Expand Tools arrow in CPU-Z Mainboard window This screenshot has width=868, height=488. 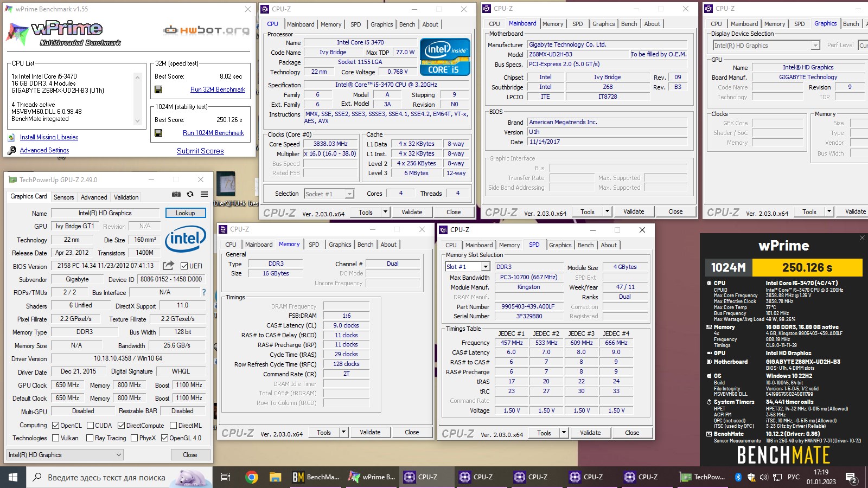[607, 211]
